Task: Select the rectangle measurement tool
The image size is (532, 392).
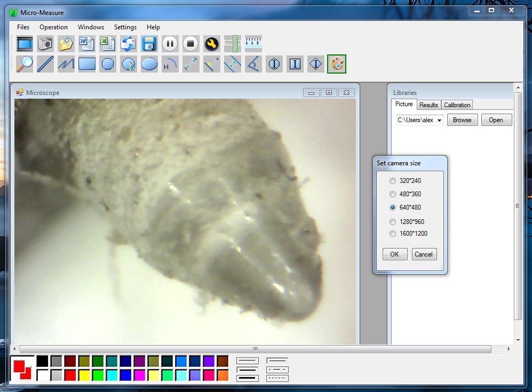Action: (87, 64)
